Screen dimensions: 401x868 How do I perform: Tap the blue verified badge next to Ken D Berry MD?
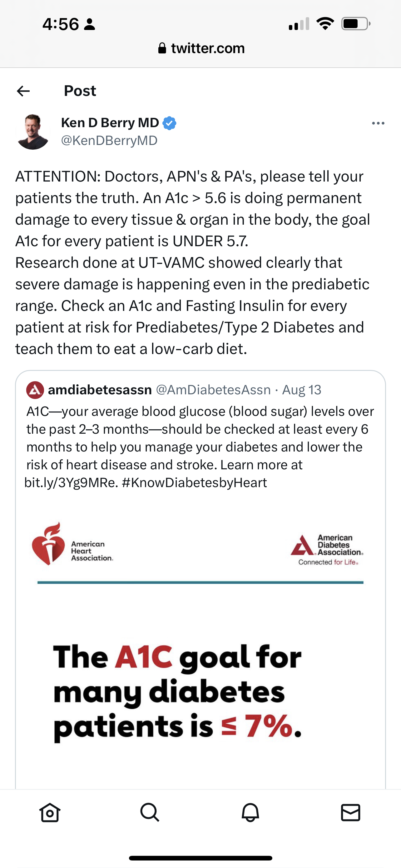169,123
